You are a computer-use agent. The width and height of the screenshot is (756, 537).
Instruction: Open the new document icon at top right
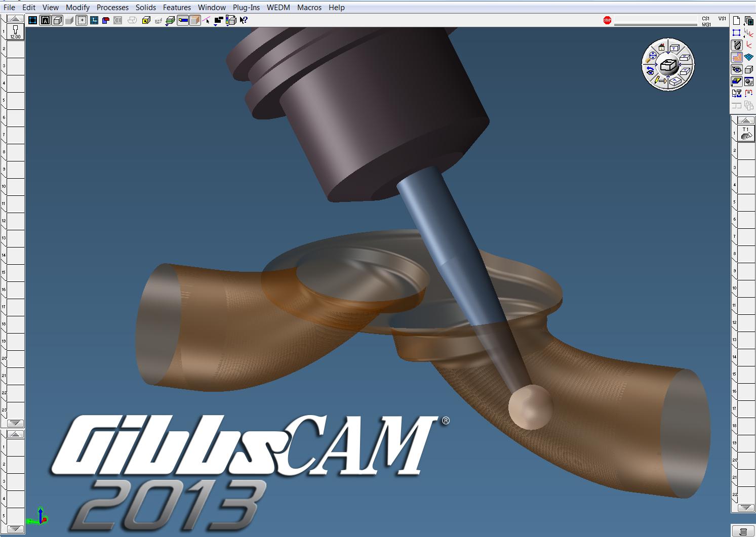(x=737, y=21)
